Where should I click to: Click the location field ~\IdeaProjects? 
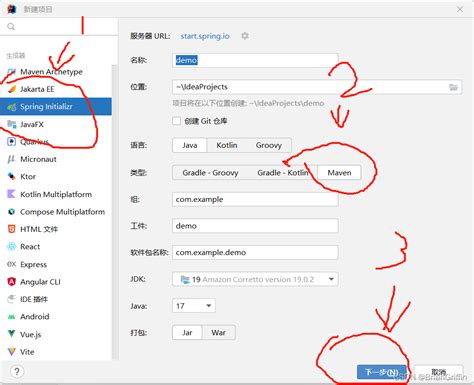coord(317,87)
